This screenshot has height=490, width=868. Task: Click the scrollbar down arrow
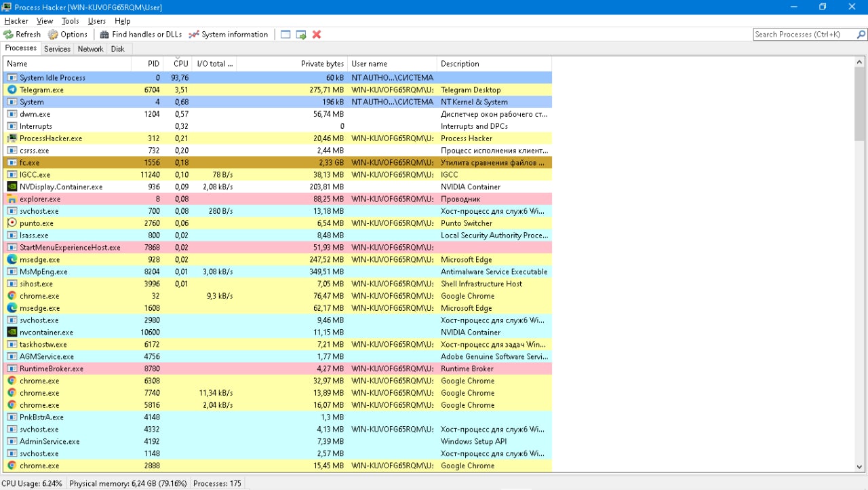[861, 467]
